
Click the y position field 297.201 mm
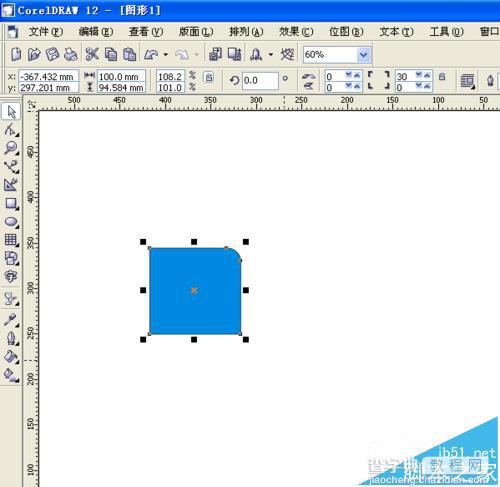pyautogui.click(x=49, y=87)
